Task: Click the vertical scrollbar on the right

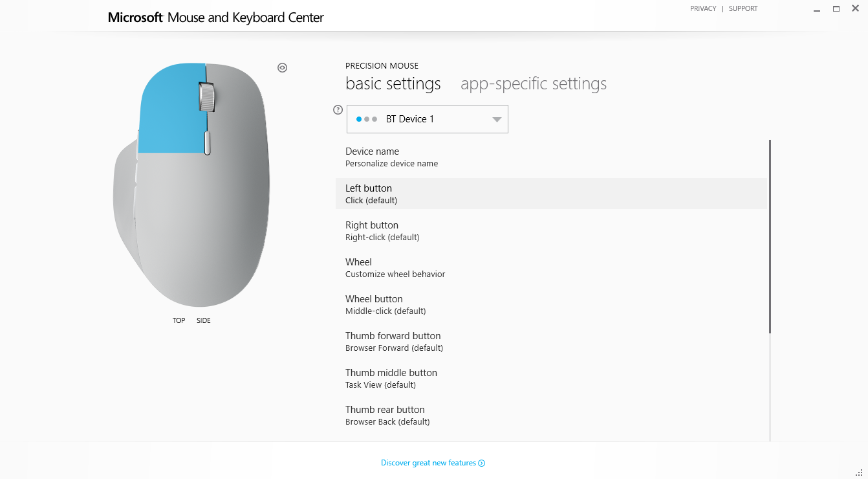Action: pyautogui.click(x=770, y=233)
